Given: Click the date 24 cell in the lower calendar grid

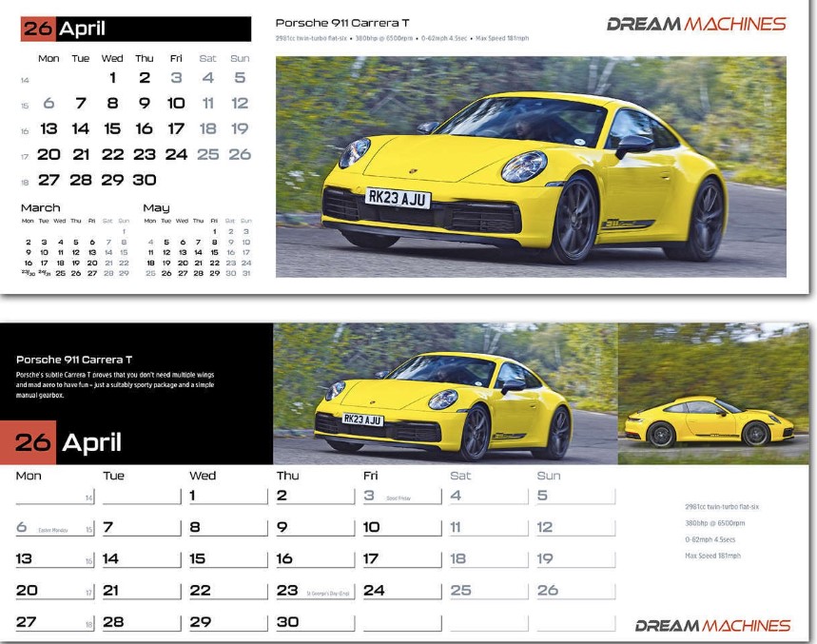Looking at the screenshot, I should [401, 591].
